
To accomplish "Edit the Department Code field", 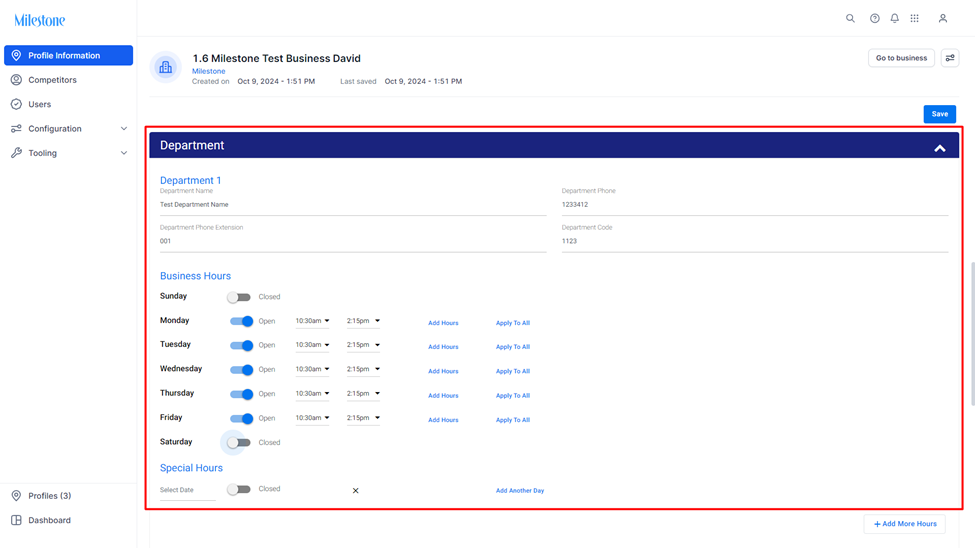I will pyautogui.click(x=755, y=241).
